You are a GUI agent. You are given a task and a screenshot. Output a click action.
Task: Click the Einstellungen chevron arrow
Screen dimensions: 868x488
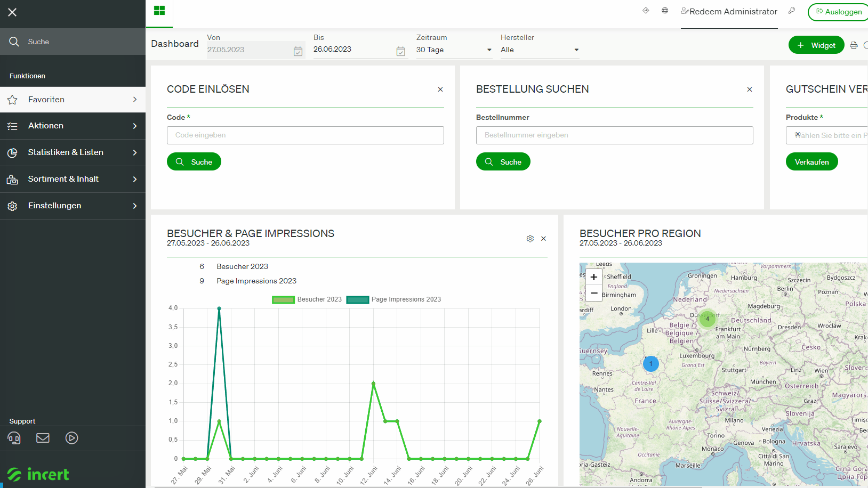[x=135, y=206]
